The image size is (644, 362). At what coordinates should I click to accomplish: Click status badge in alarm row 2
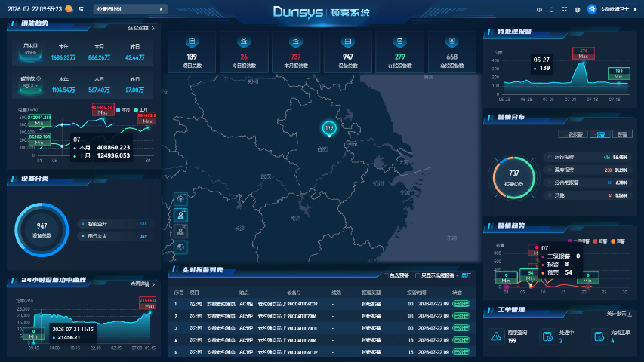(461, 316)
